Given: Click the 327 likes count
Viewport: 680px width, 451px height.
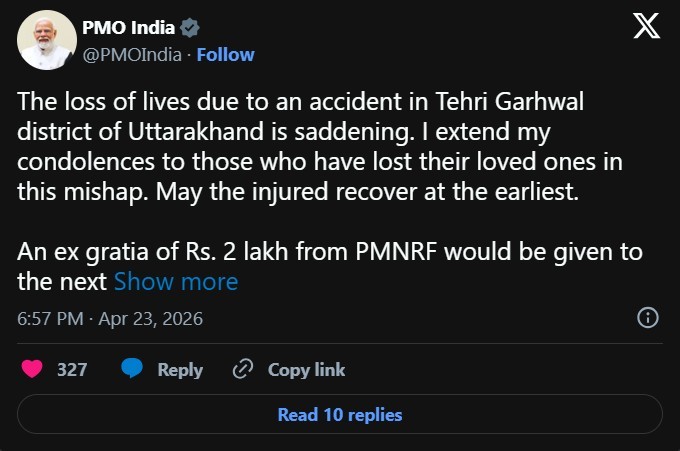Looking at the screenshot, I should [x=72, y=369].
